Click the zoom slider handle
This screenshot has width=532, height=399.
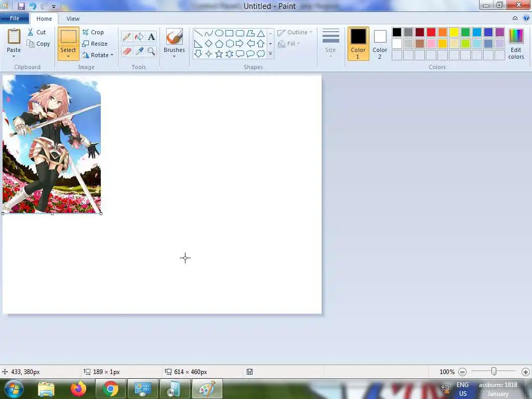point(494,372)
